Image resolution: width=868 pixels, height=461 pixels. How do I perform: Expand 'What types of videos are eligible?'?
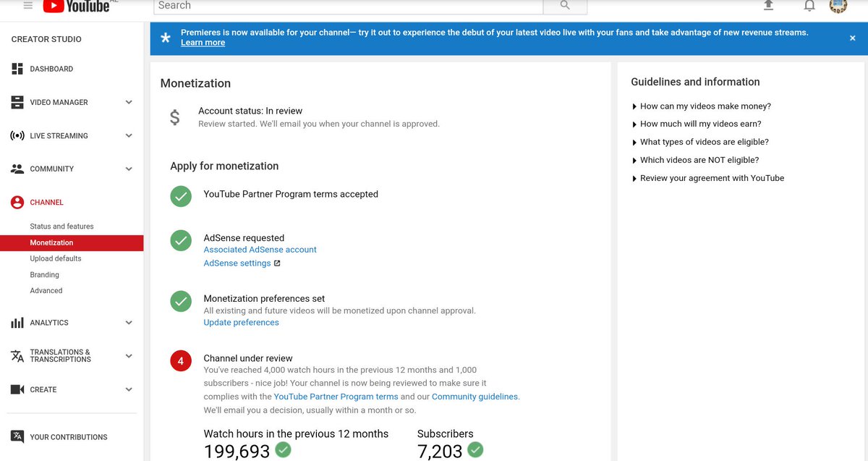coord(700,142)
